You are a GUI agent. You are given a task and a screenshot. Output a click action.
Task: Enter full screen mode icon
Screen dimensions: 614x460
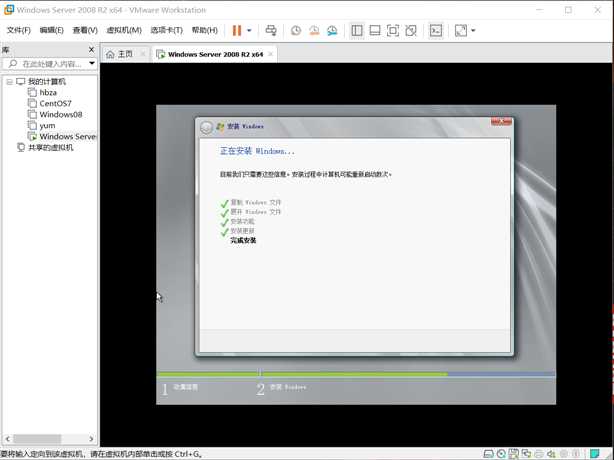click(x=393, y=31)
